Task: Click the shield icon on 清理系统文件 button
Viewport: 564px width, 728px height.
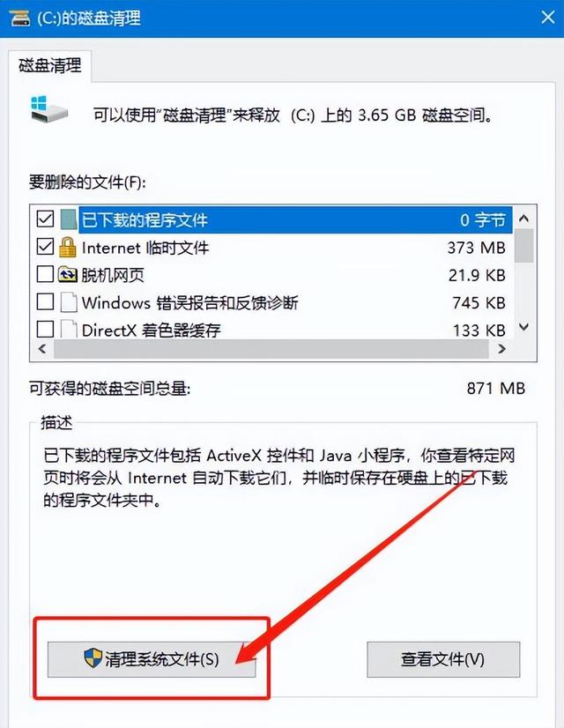Action: (93, 658)
